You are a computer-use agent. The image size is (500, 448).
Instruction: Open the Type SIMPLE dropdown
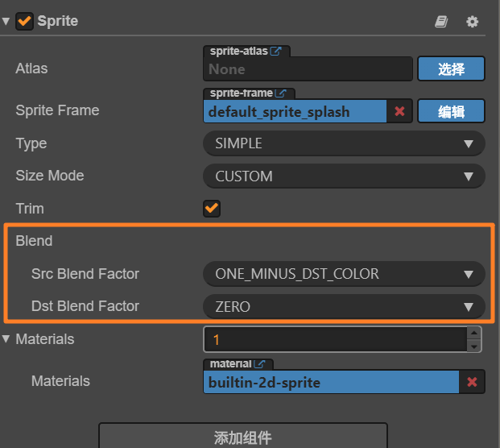(344, 143)
